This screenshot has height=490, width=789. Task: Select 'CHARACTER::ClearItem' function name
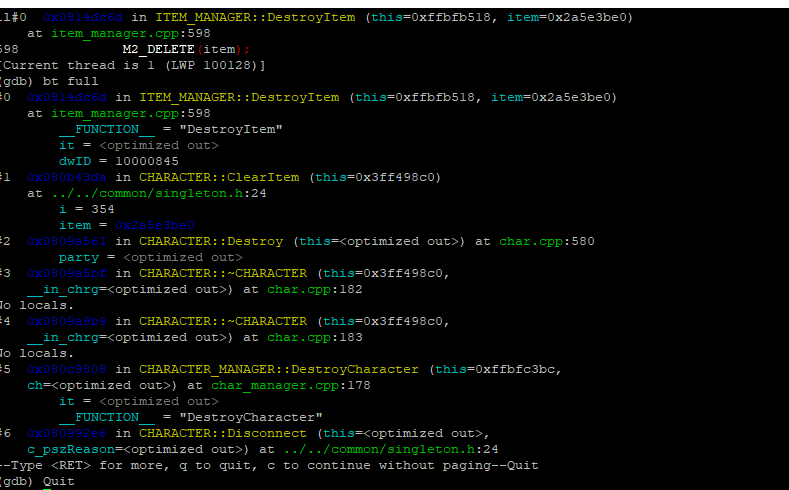pyautogui.click(x=219, y=178)
